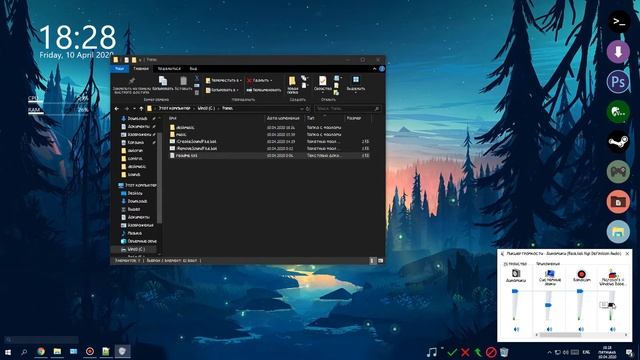Click the volume mixer horizontal scrollbar
The image size is (640, 360).
(x=560, y=335)
